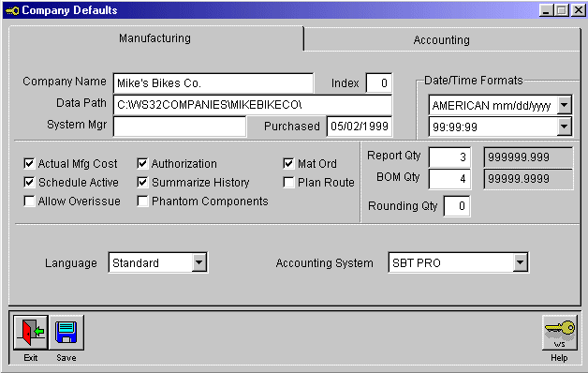Image resolution: width=588 pixels, height=373 pixels.
Task: Open the Language dropdown showing Standard
Action: coord(199,262)
